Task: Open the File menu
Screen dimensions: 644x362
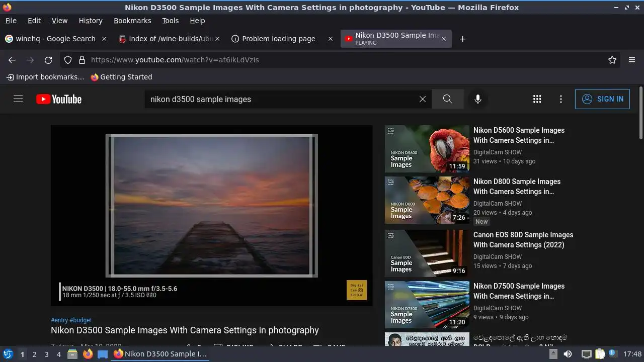Action: pyautogui.click(x=11, y=21)
